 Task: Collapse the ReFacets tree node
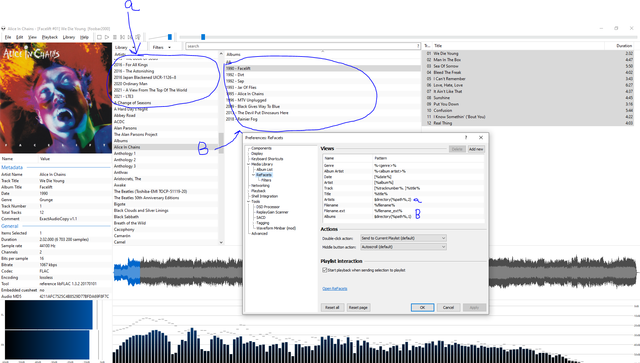click(253, 175)
